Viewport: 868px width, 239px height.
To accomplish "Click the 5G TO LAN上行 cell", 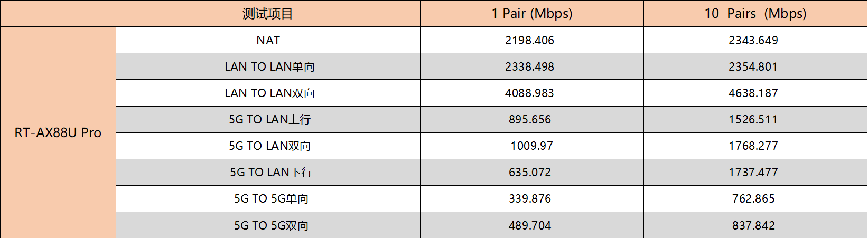I will point(268,119).
